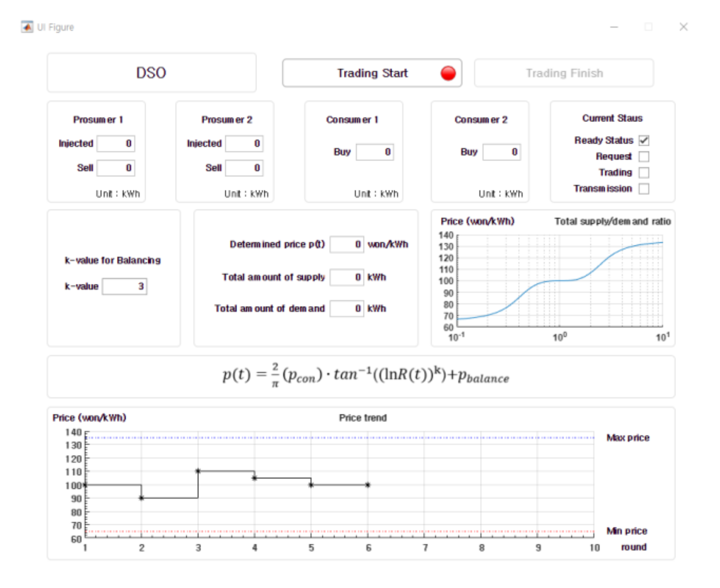Select Total amount of supply field
This screenshot has height=588, width=720.
pyautogui.click(x=346, y=277)
